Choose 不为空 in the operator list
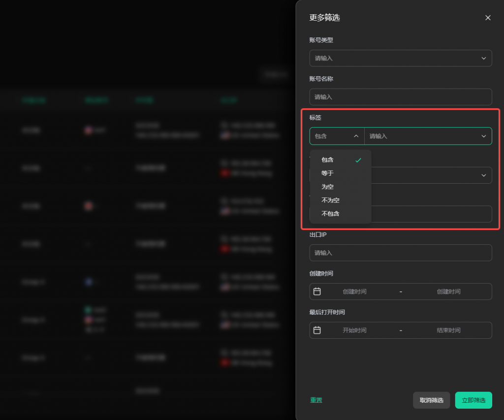The height and width of the screenshot is (420, 504). (x=330, y=200)
